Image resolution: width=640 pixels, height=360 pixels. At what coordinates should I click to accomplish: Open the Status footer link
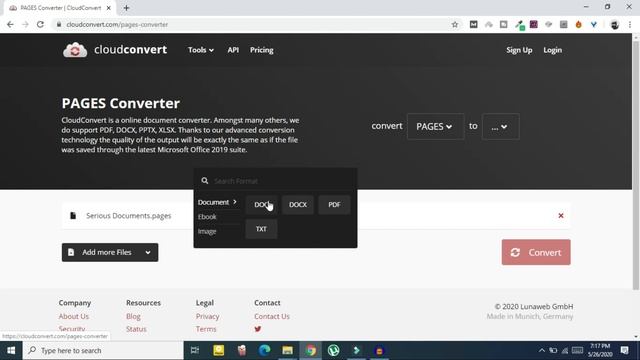[x=136, y=329]
